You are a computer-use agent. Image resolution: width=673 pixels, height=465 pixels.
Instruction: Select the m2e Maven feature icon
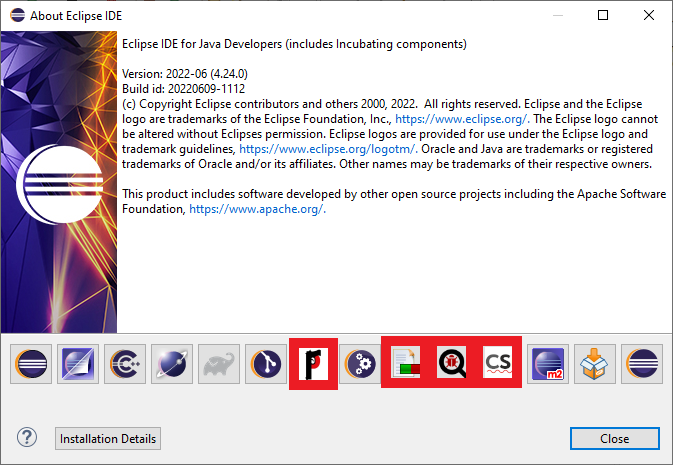pos(548,364)
